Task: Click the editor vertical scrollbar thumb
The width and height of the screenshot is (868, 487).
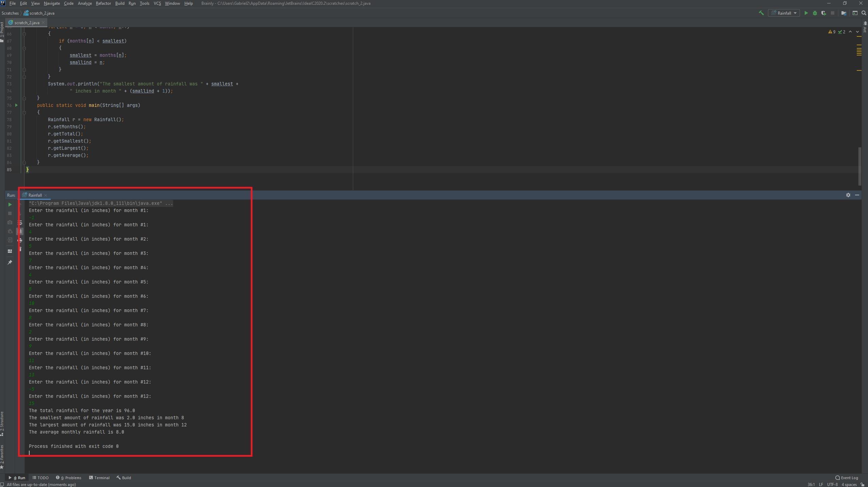Action: click(x=860, y=166)
